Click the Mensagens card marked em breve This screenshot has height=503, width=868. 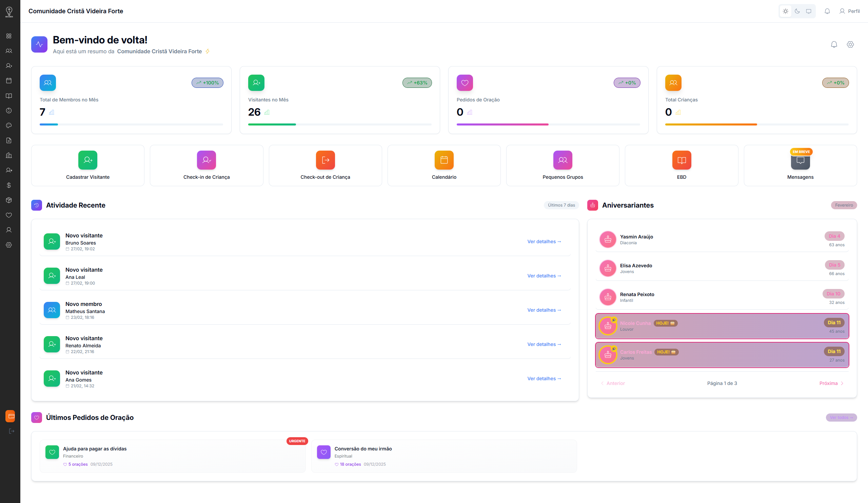pos(800,166)
